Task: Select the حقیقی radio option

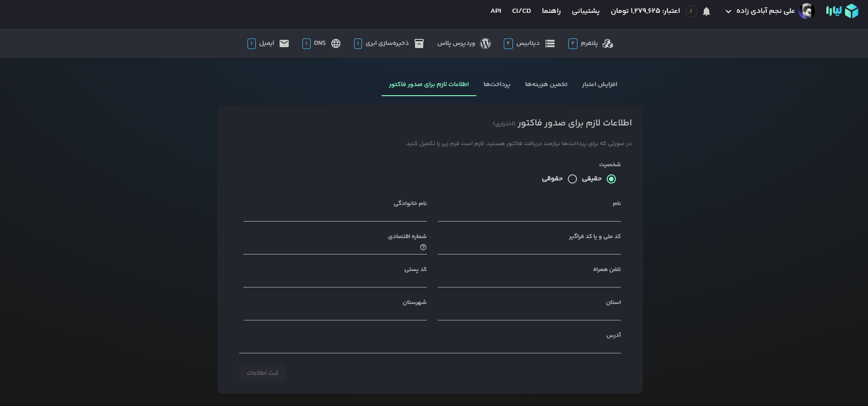Action: tap(611, 179)
